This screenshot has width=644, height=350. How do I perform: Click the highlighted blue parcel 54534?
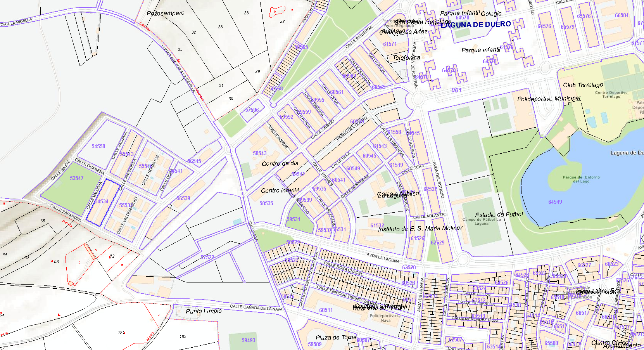point(102,202)
